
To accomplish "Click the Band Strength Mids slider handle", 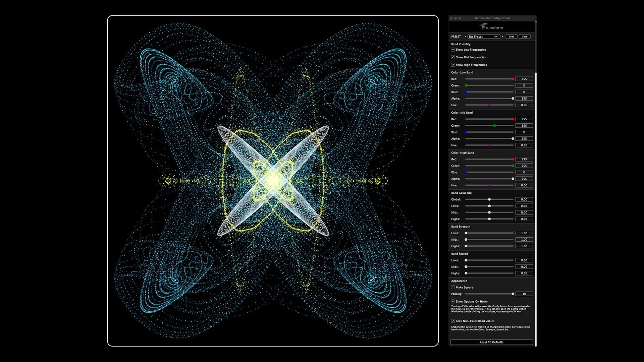I will click(x=466, y=240).
